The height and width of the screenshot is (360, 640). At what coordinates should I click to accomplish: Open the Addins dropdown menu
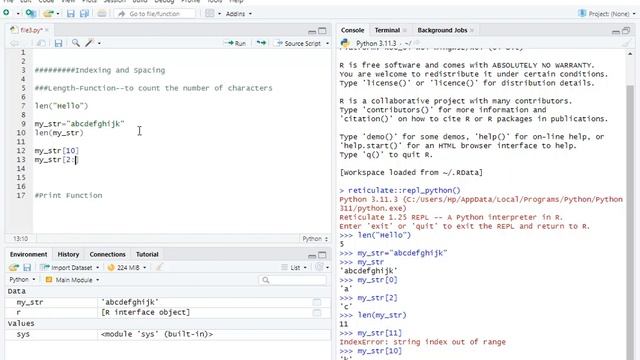(239, 13)
